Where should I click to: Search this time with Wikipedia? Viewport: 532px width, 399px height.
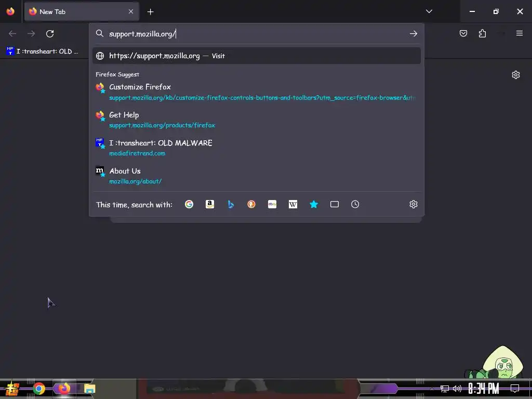(x=293, y=204)
